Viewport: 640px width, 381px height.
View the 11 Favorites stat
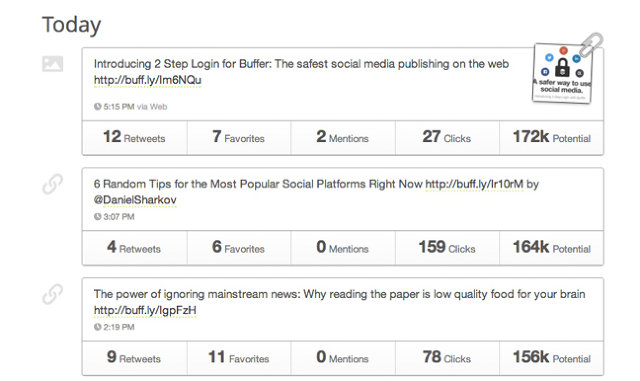coord(239,358)
